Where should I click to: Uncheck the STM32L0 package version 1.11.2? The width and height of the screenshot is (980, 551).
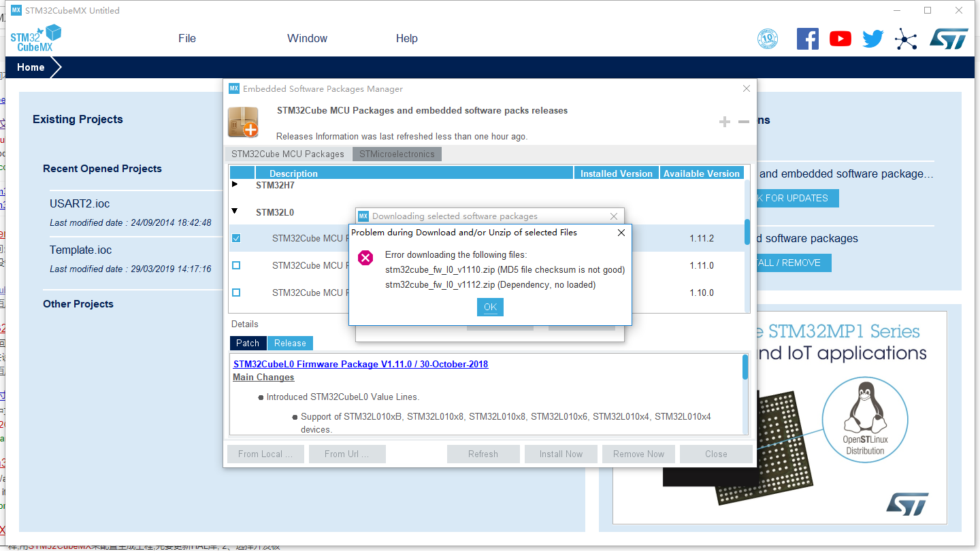pyautogui.click(x=236, y=238)
